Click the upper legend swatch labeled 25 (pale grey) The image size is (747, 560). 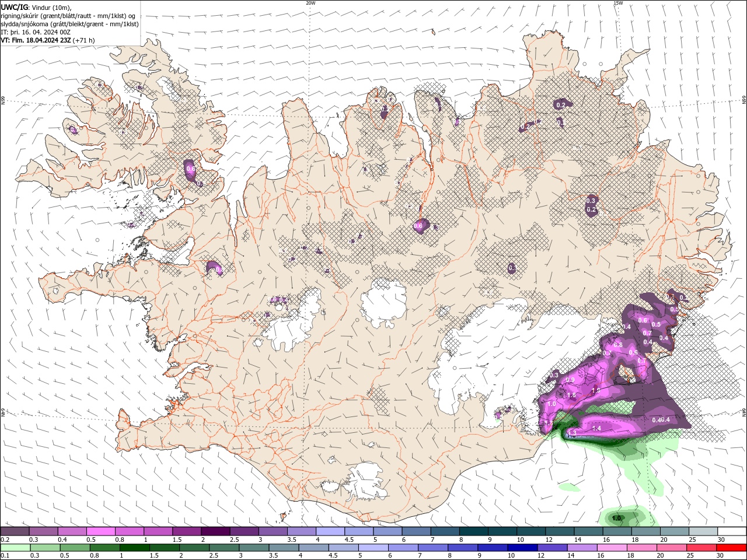pos(703,531)
